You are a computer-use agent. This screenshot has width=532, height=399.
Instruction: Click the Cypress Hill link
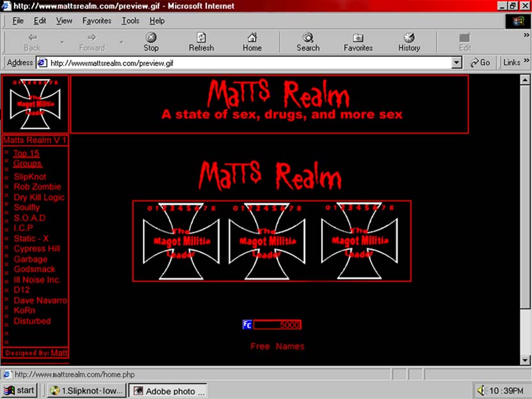[x=36, y=249]
